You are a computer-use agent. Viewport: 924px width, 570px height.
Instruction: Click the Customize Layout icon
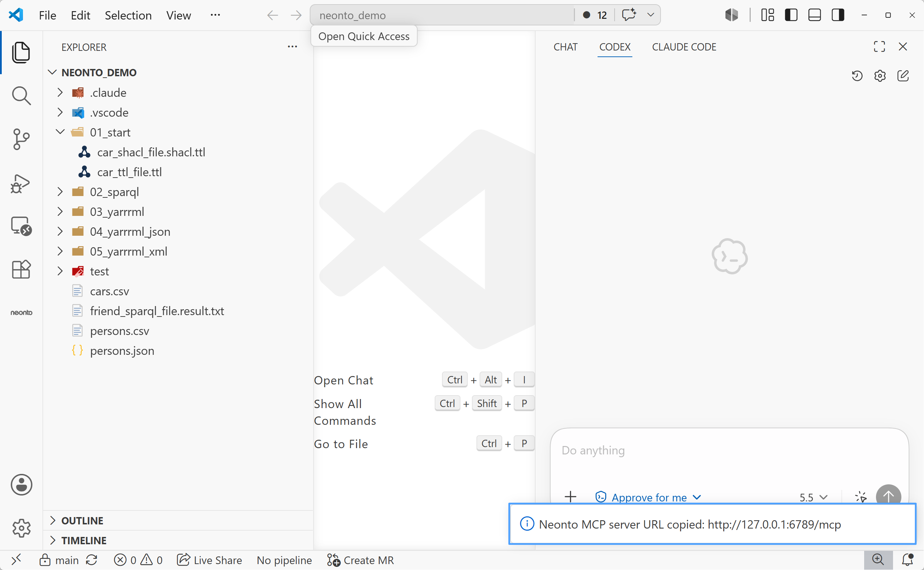tap(767, 15)
